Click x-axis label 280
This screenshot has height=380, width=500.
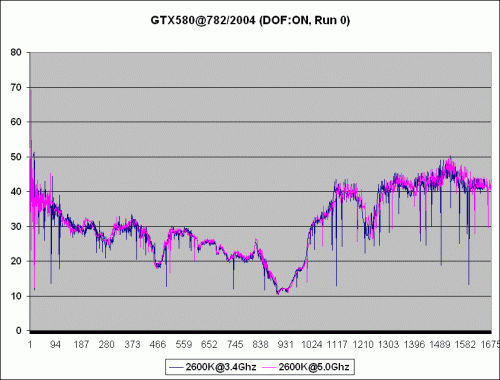[x=107, y=344]
